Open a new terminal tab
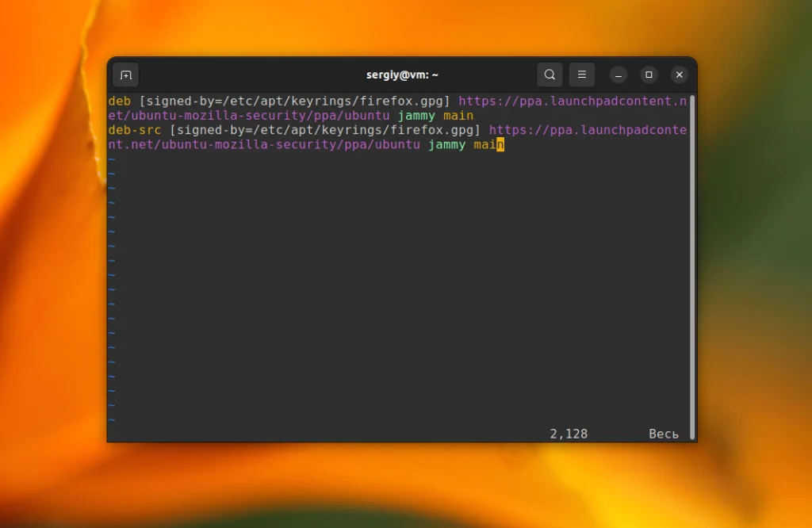 (x=125, y=74)
